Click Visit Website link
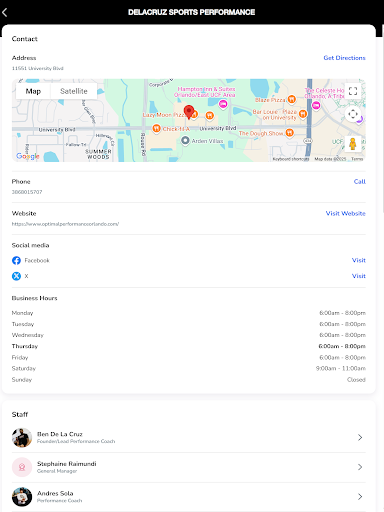384x512 pixels. (345, 213)
